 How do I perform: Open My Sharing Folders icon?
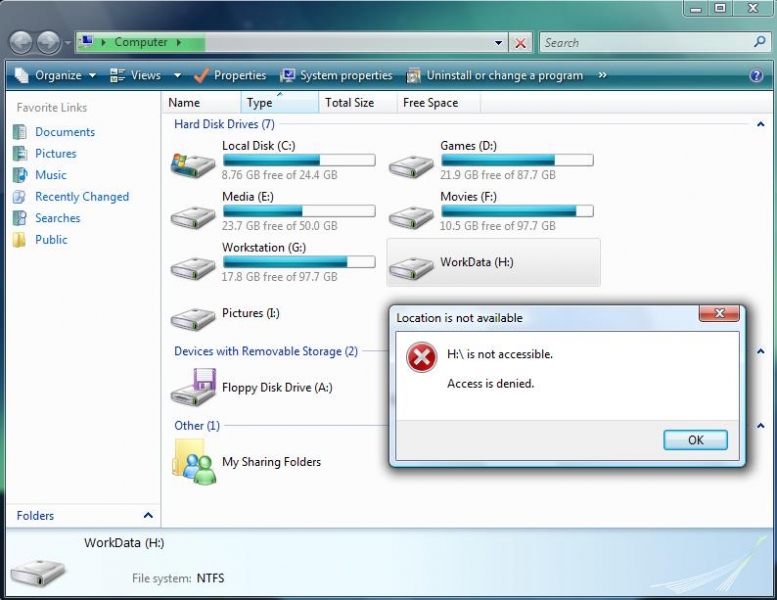pos(193,462)
